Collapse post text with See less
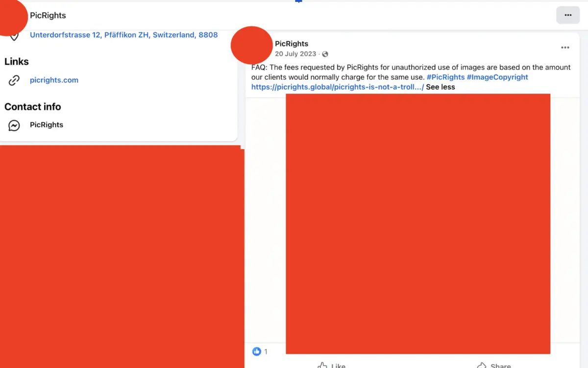The width and height of the screenshot is (588, 368). (x=441, y=87)
